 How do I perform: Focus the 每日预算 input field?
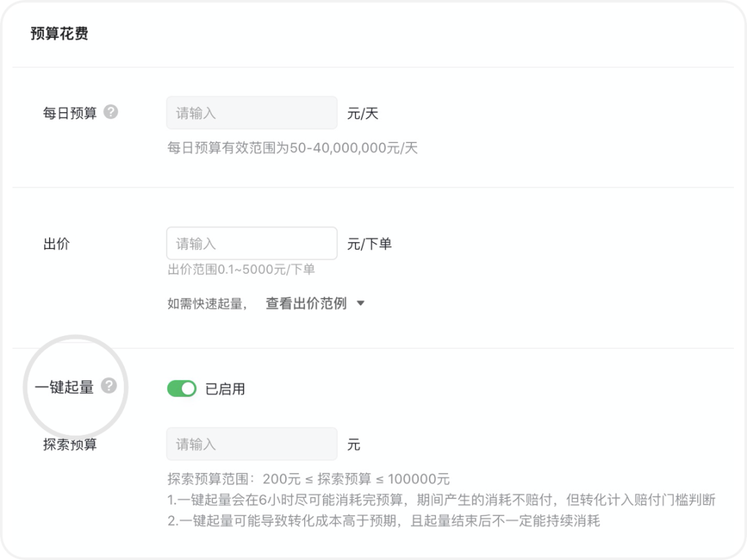(x=252, y=113)
